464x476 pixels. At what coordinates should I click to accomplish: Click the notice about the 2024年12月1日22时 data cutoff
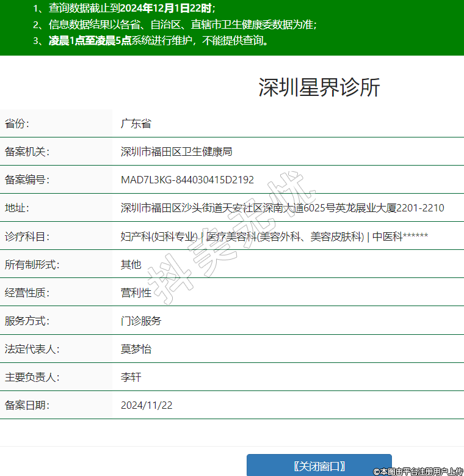pos(125,9)
